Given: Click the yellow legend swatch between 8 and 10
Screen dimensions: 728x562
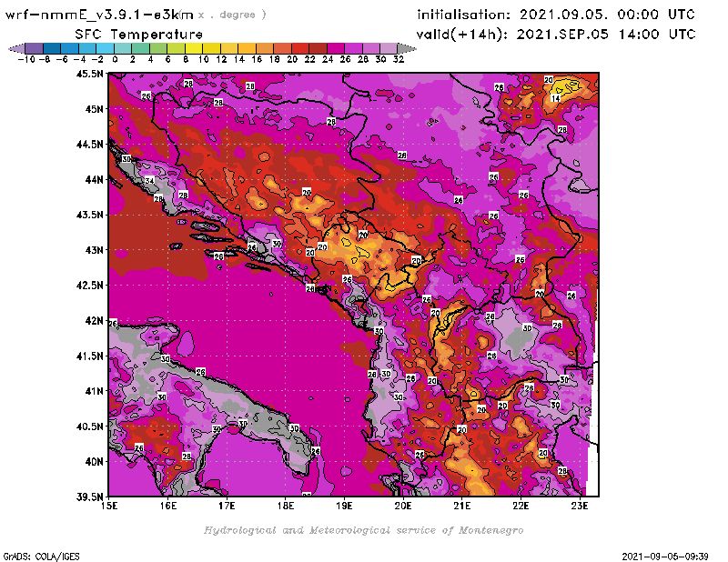Looking at the screenshot, I should [194, 48].
